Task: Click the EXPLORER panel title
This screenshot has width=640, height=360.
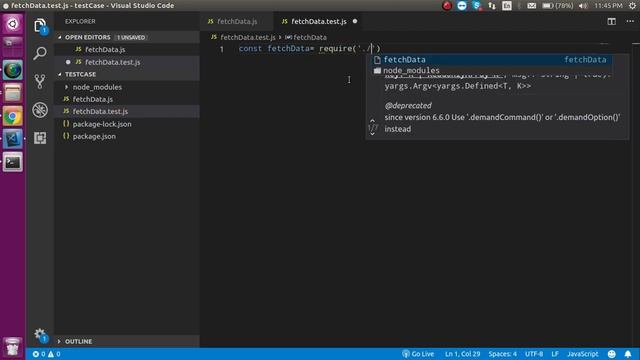Action: [x=80, y=21]
